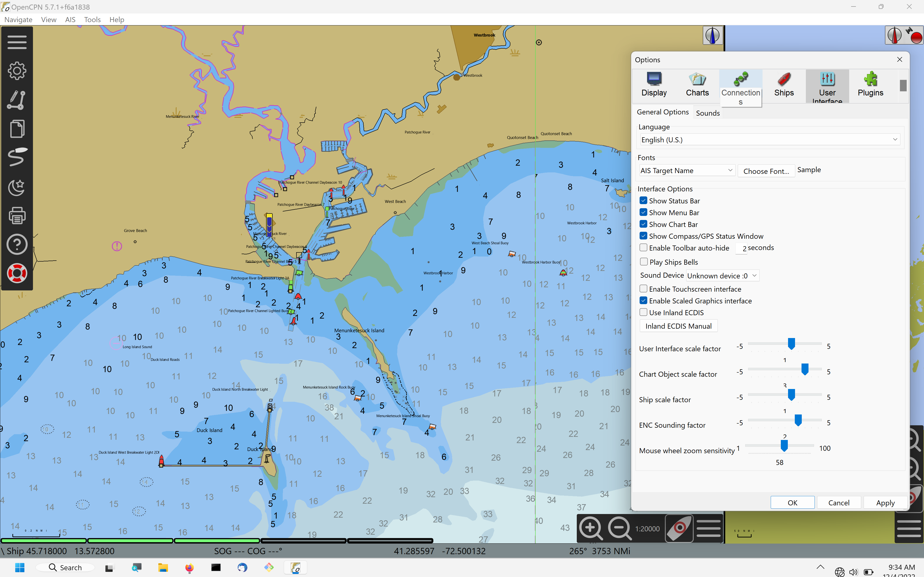Viewport: 924px width, 577px height.
Task: Disable Enable Scaled Graphics interface
Action: (x=644, y=300)
